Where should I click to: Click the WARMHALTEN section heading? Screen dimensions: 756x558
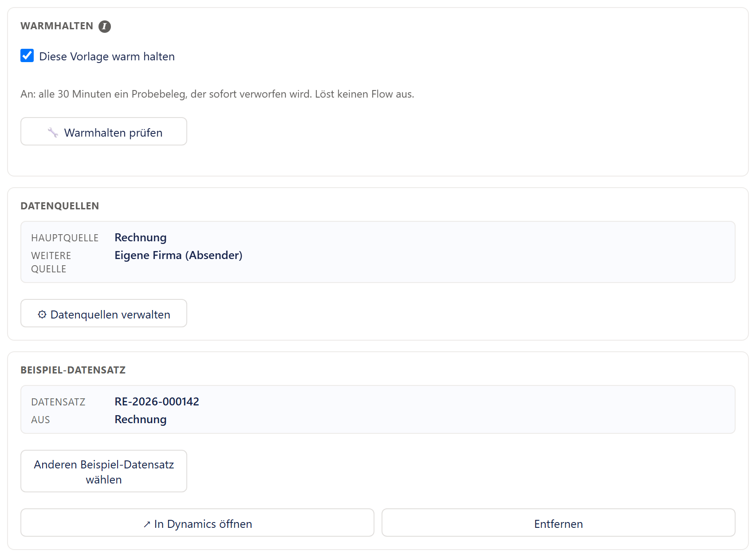point(57,26)
